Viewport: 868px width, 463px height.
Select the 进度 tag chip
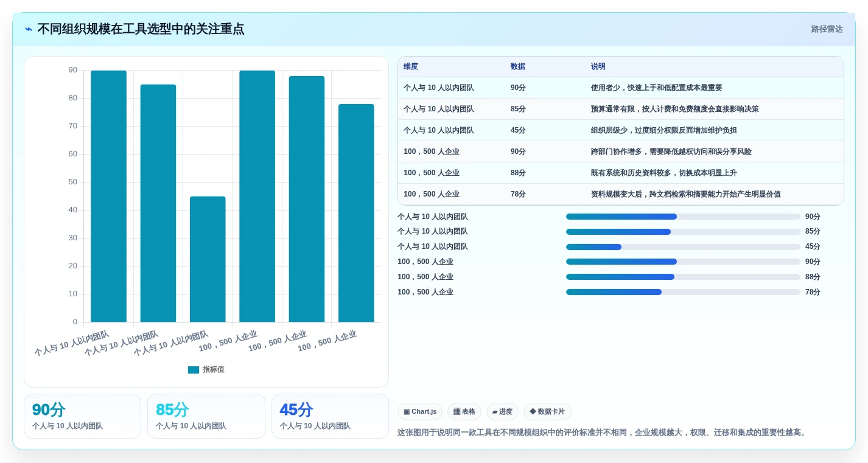coord(502,412)
